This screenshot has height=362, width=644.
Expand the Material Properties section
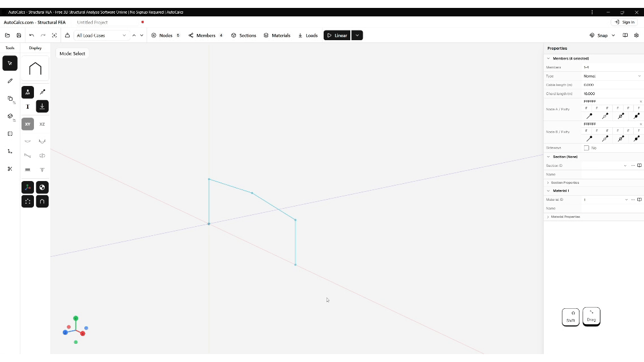(566, 217)
